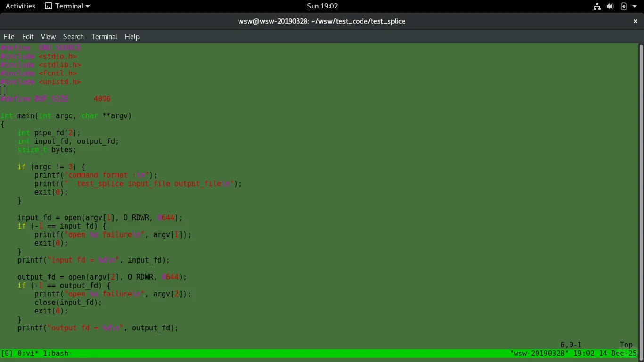Image resolution: width=644 pixels, height=362 pixels.
Task: Open the Edit menu
Action: 27,37
